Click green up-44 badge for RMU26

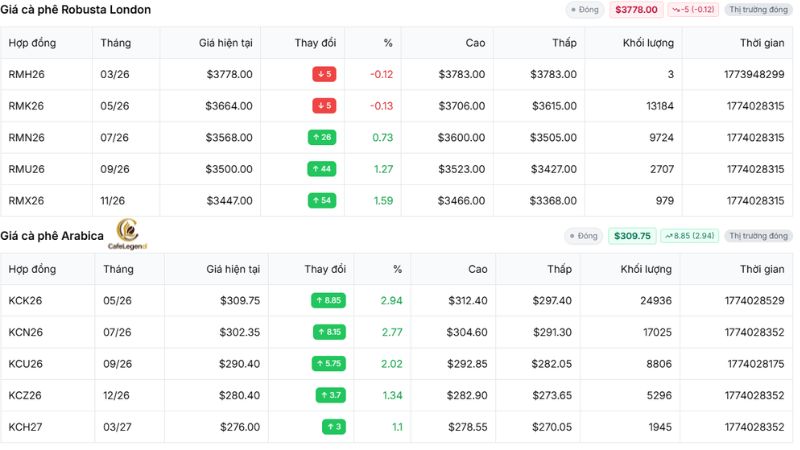(321, 169)
